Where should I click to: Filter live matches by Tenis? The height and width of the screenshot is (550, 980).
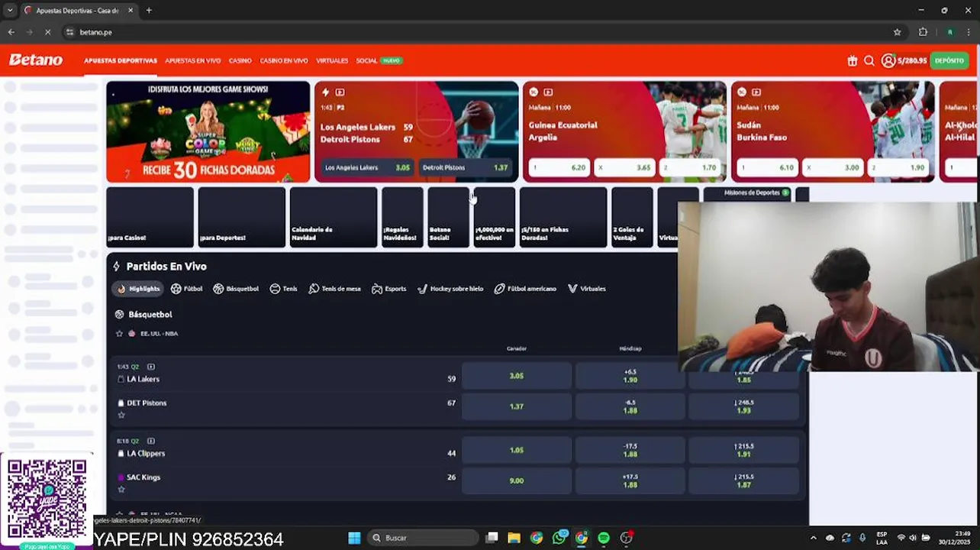click(283, 289)
